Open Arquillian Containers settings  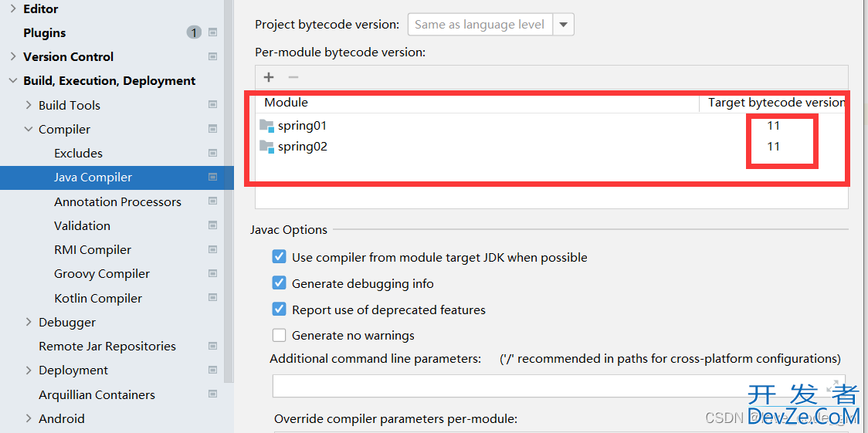pyautogui.click(x=97, y=395)
